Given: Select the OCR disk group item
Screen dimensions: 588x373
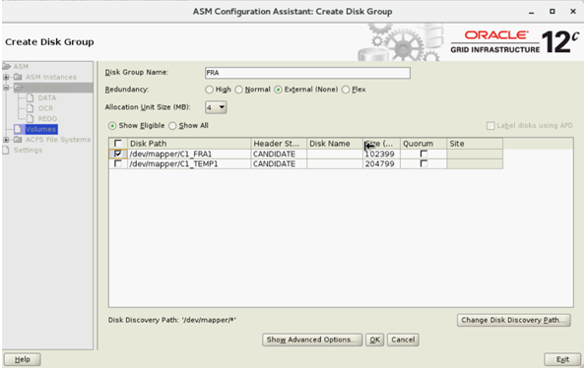Looking at the screenshot, I should coord(45,108).
